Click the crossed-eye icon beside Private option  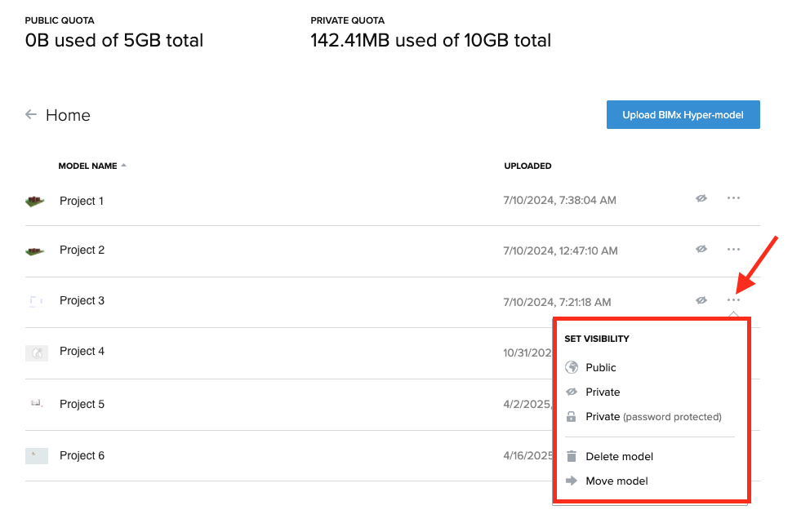(572, 392)
